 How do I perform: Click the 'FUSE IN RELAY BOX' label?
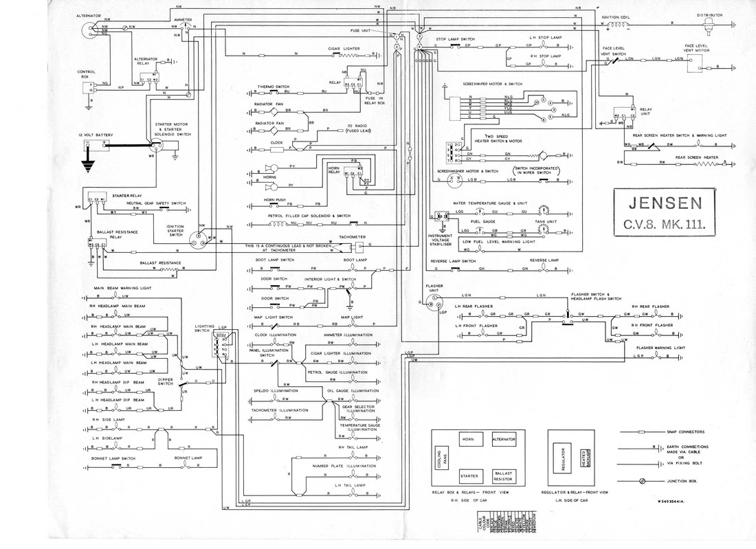tap(375, 101)
